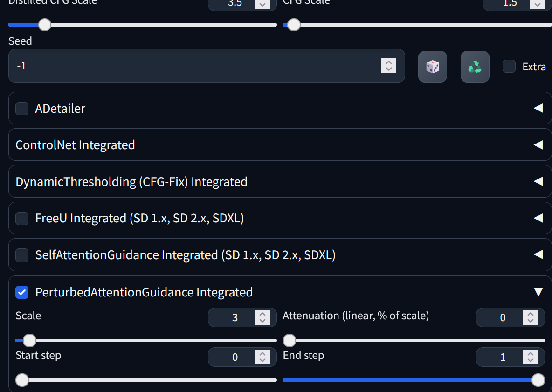Click the ControlNet Integrated label
This screenshot has height=392, width=552.
click(75, 145)
